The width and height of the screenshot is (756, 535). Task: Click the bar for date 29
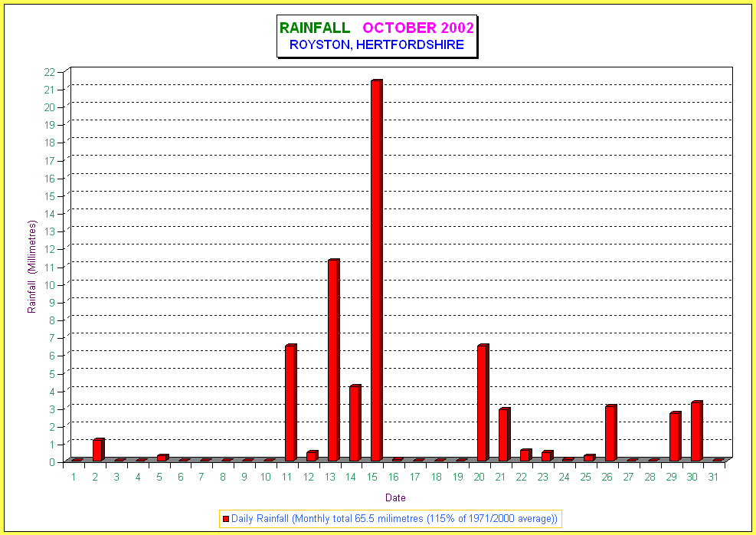(674, 437)
